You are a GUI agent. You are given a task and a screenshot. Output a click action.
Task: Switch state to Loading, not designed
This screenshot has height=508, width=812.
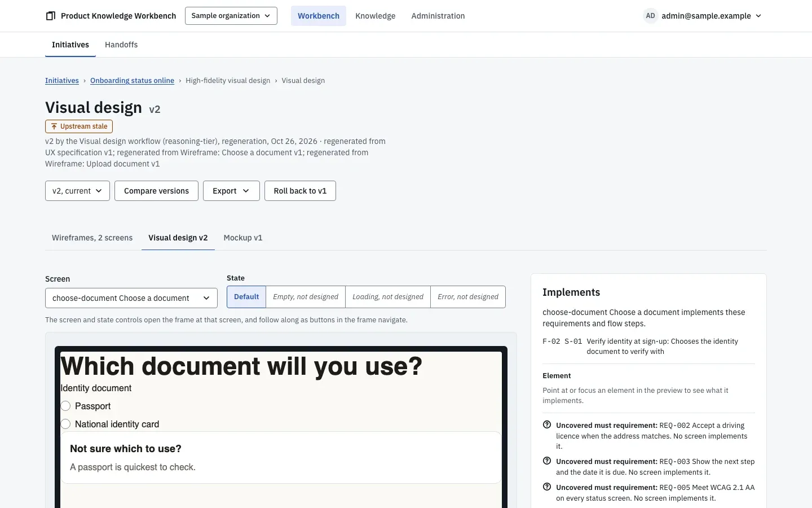point(388,297)
